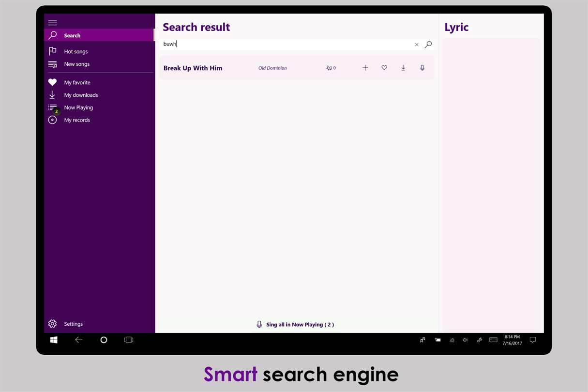Image resolution: width=588 pixels, height=392 pixels.
Task: Click the record count icon showing 0
Action: click(331, 68)
